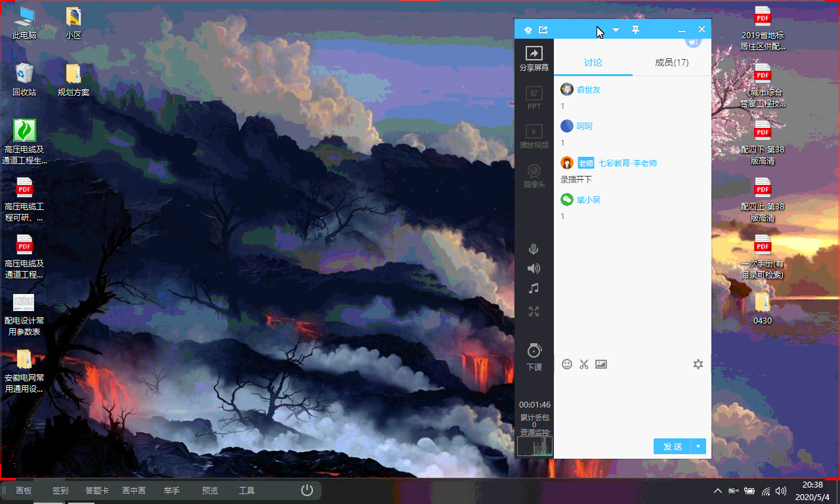Toggle the speaker volume icon
The width and height of the screenshot is (840, 504).
pos(534,268)
